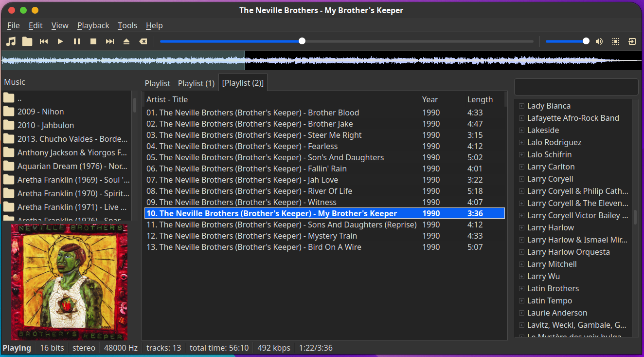Image resolution: width=644 pixels, height=357 pixels.
Task: Select track 03 Steer Me Right
Action: (324, 135)
